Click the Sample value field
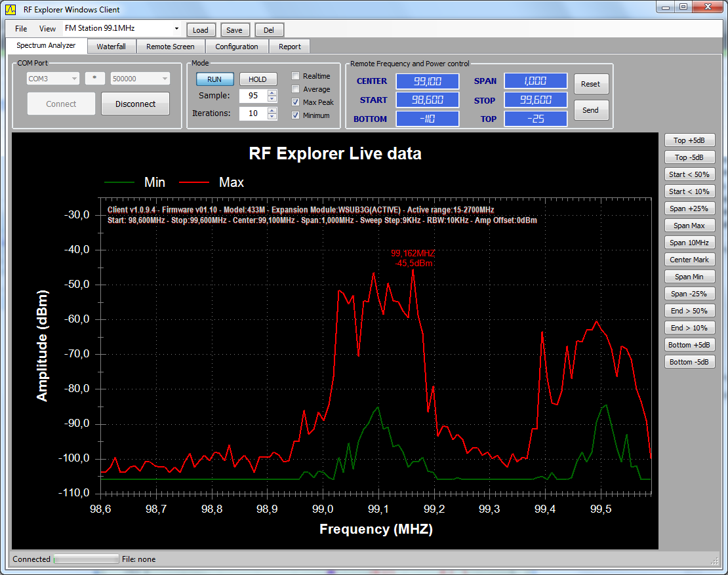The width and height of the screenshot is (728, 575). point(254,96)
